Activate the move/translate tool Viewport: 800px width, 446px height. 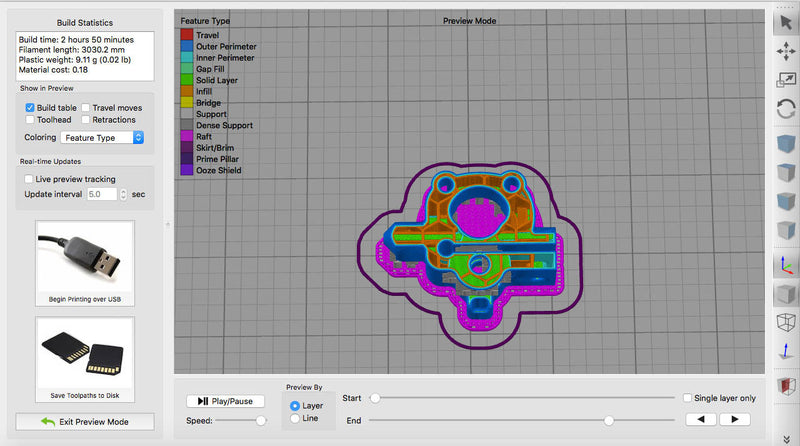click(x=785, y=50)
